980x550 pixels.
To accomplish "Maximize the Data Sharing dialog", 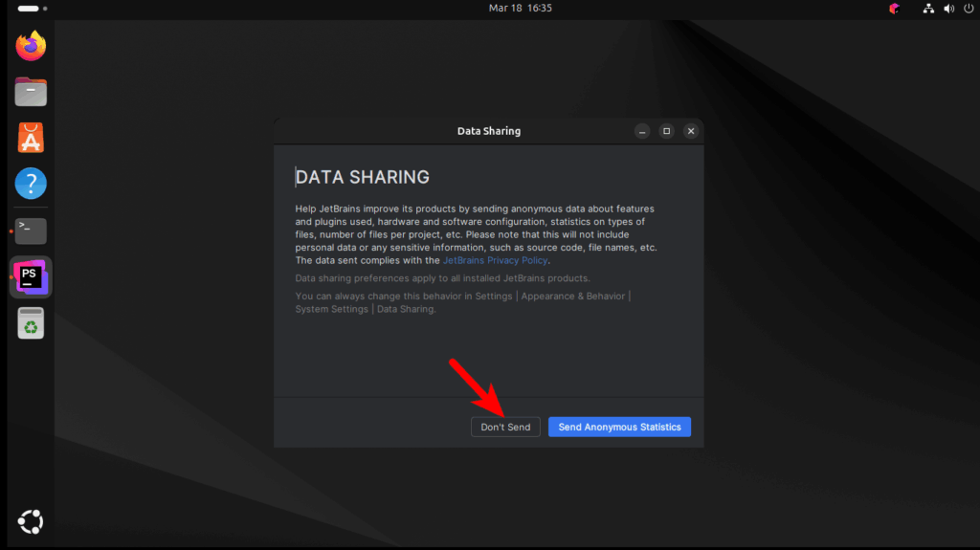I will coord(666,131).
